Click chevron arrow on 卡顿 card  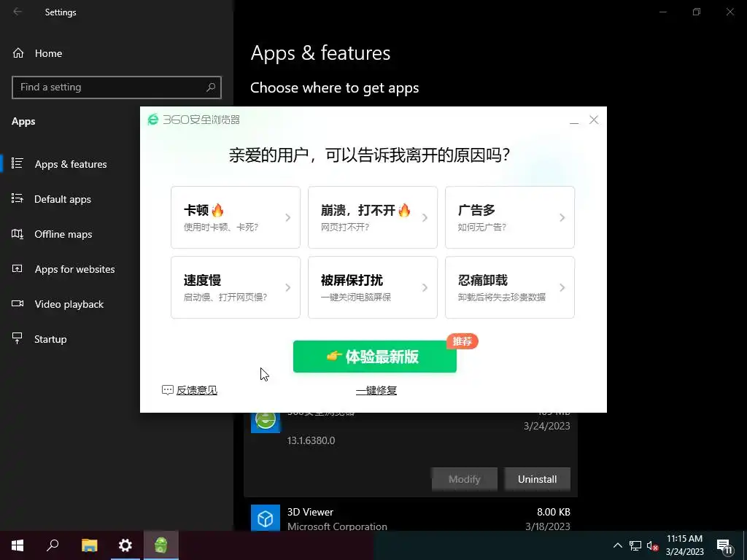click(287, 217)
